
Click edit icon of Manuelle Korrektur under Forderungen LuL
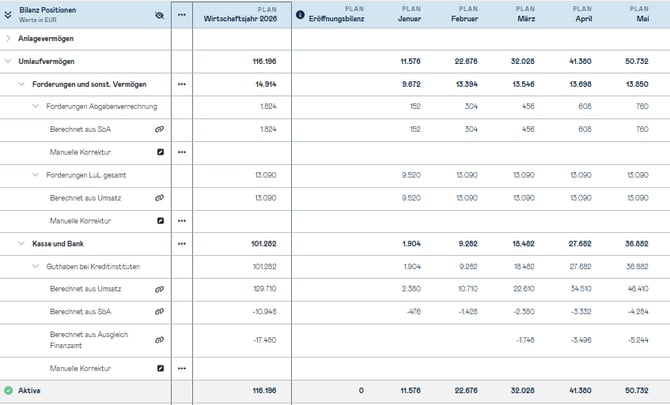pyautogui.click(x=159, y=219)
